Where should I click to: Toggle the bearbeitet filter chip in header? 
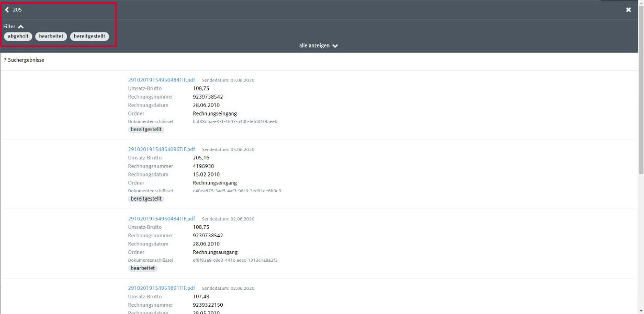click(51, 37)
